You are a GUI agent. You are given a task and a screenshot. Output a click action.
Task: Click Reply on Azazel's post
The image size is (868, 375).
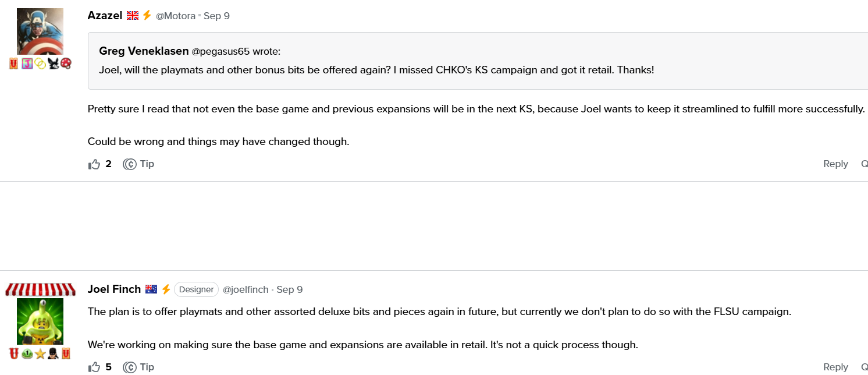835,164
